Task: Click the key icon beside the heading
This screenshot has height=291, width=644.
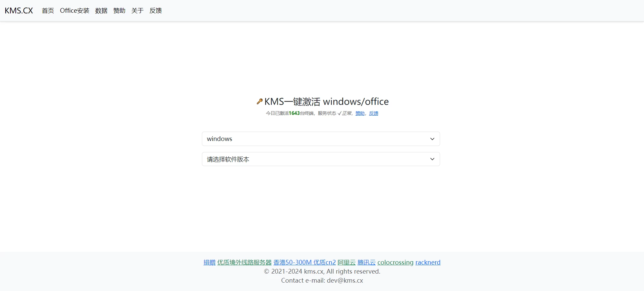Action: point(259,101)
